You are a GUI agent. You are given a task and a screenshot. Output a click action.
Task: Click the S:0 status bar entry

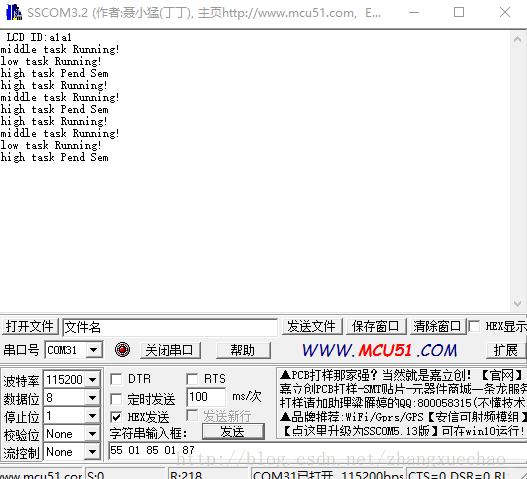[x=126, y=474]
